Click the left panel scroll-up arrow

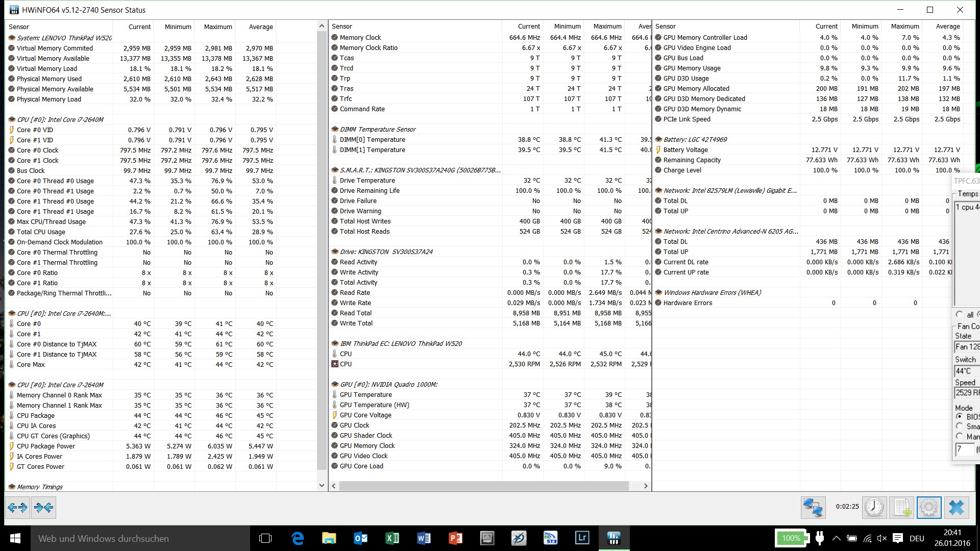(322, 26)
